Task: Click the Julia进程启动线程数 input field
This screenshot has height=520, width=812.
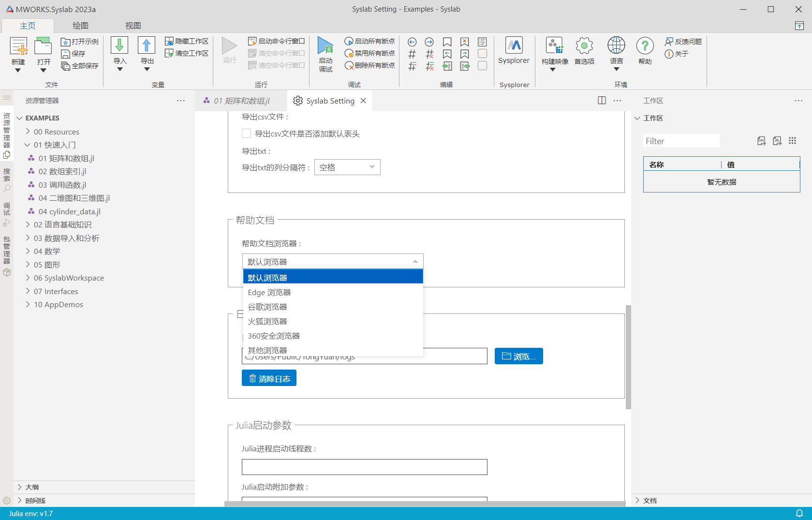Action: (364, 467)
